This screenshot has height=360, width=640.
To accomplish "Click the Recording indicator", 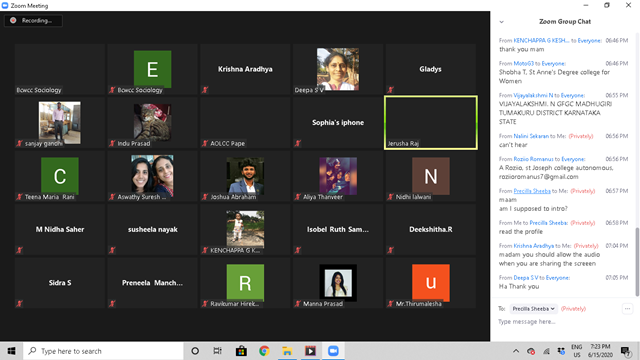I will (x=33, y=20).
